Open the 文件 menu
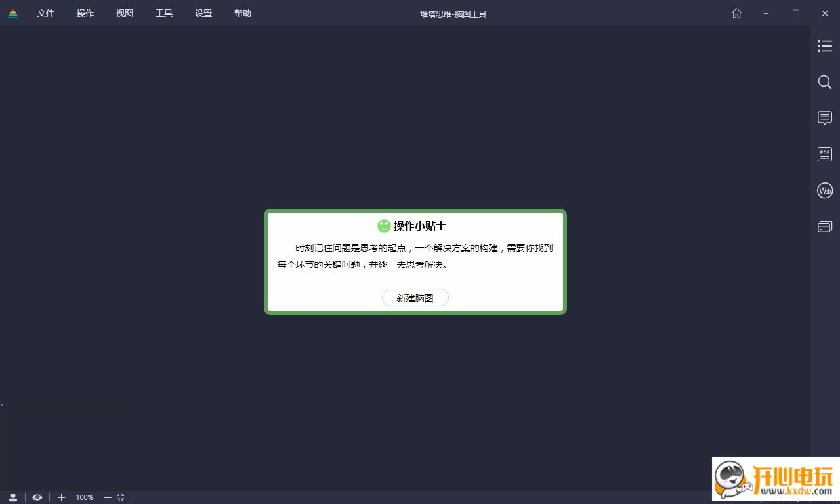 (46, 13)
